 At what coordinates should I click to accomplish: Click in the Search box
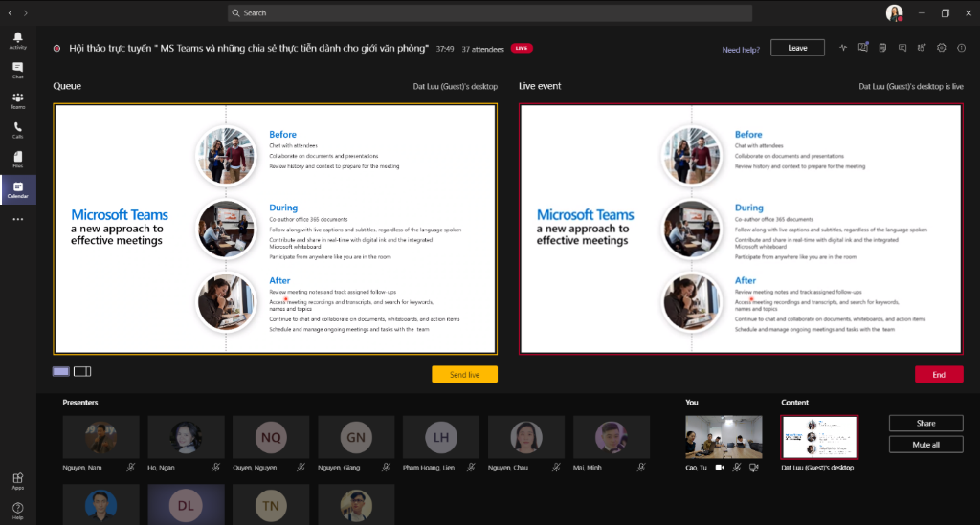click(490, 12)
